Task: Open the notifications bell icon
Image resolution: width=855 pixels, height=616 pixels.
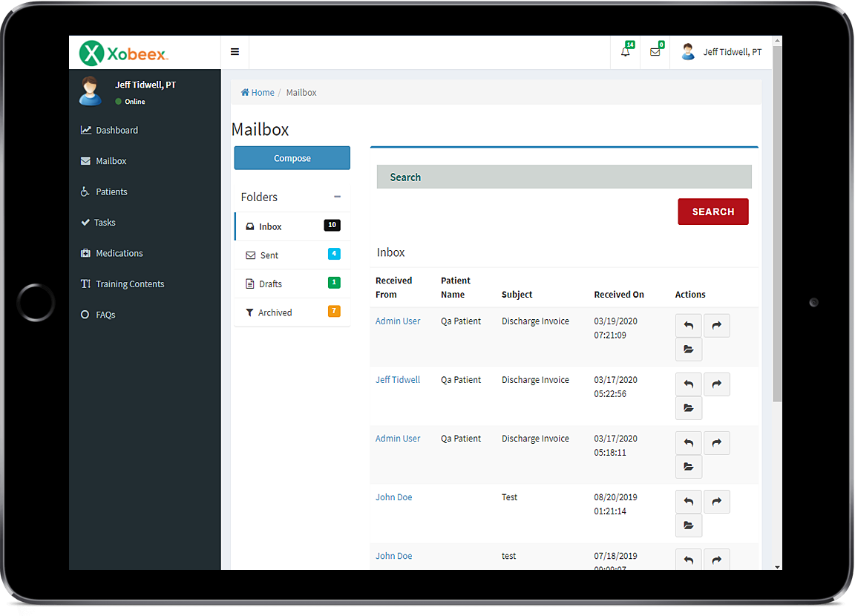Action: pyautogui.click(x=626, y=52)
